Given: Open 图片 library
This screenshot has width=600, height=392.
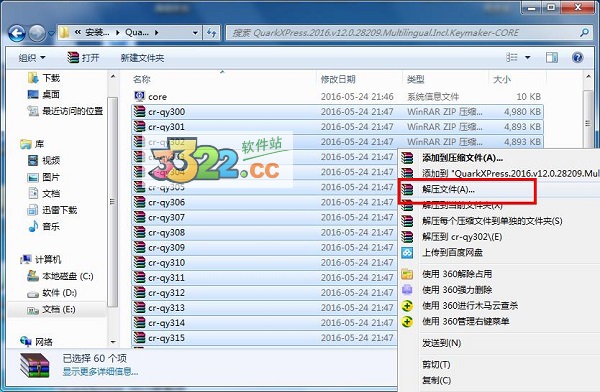Looking at the screenshot, I should (44, 177).
